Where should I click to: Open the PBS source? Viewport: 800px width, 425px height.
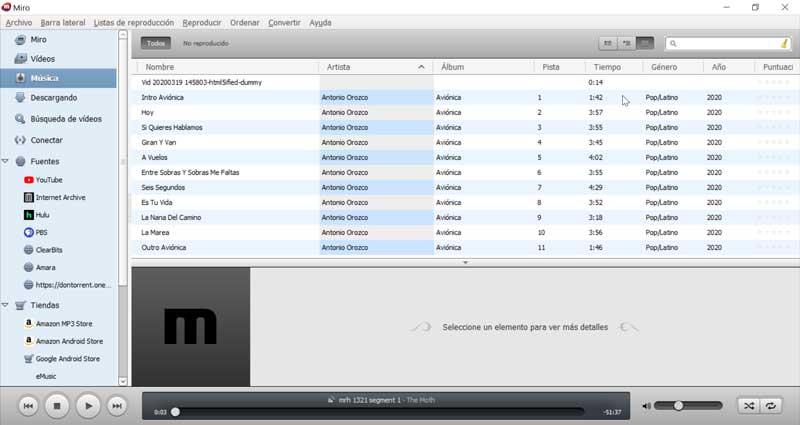(x=41, y=232)
